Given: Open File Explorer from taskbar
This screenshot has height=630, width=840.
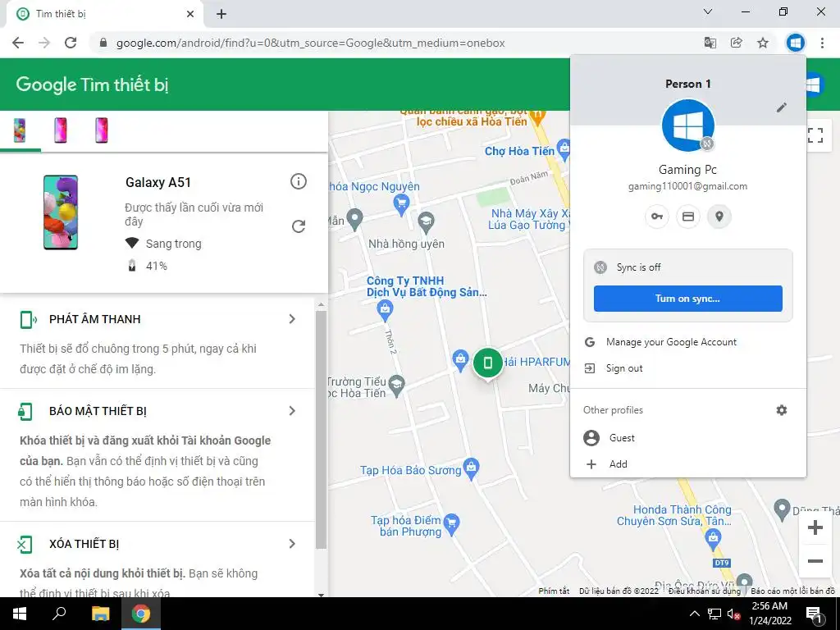Looking at the screenshot, I should (x=100, y=614).
